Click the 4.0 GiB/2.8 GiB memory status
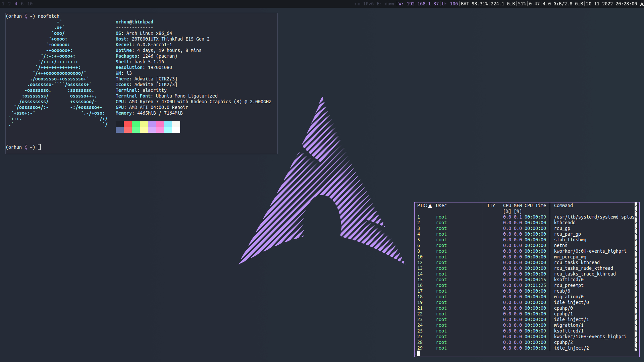 coord(563,4)
